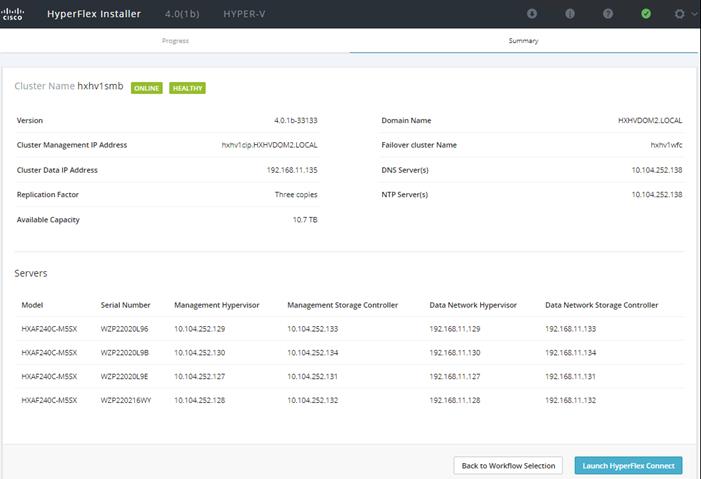
Task: Select version value 4.0.1b-33133
Action: pyautogui.click(x=296, y=120)
